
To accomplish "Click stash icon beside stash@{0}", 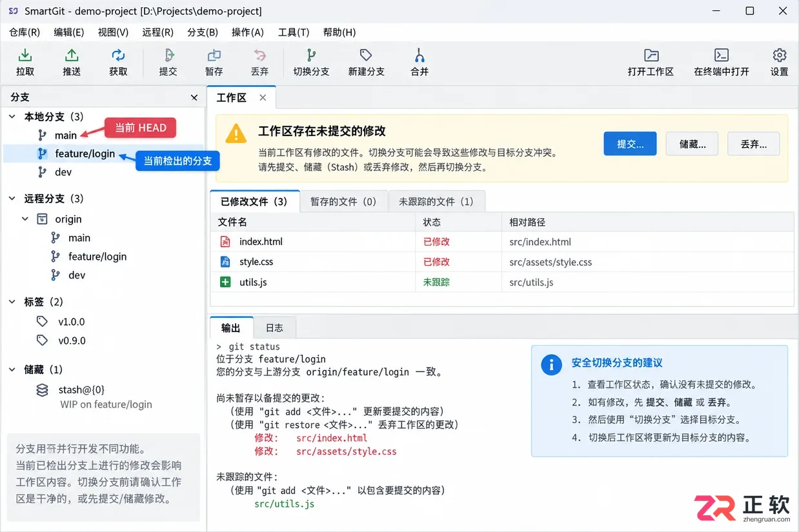I will (x=42, y=390).
